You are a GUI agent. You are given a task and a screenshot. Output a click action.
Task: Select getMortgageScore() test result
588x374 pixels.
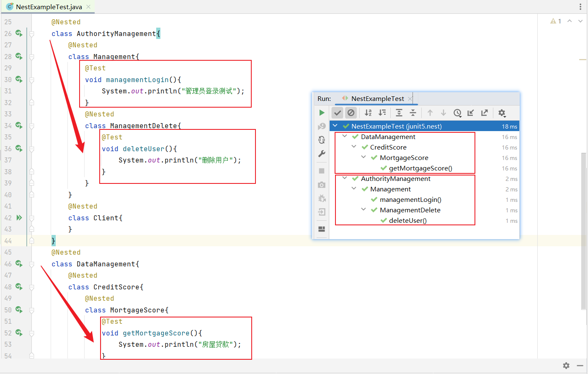coord(420,168)
